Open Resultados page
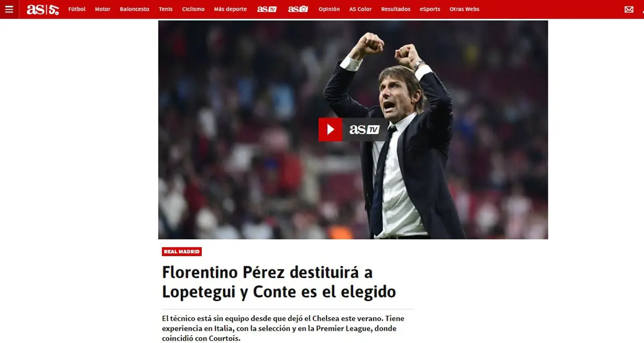Viewport: 644px width, 343px height. 396,9
